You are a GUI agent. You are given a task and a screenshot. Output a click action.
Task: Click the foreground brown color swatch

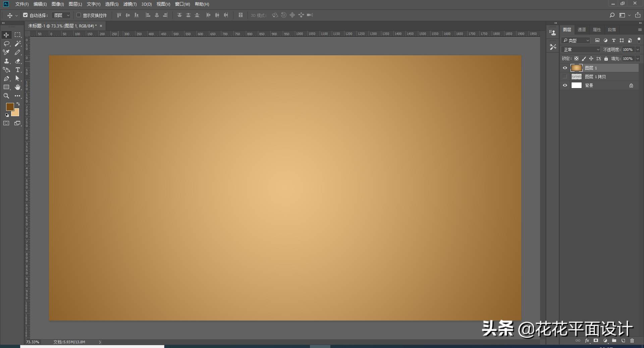pos(10,107)
